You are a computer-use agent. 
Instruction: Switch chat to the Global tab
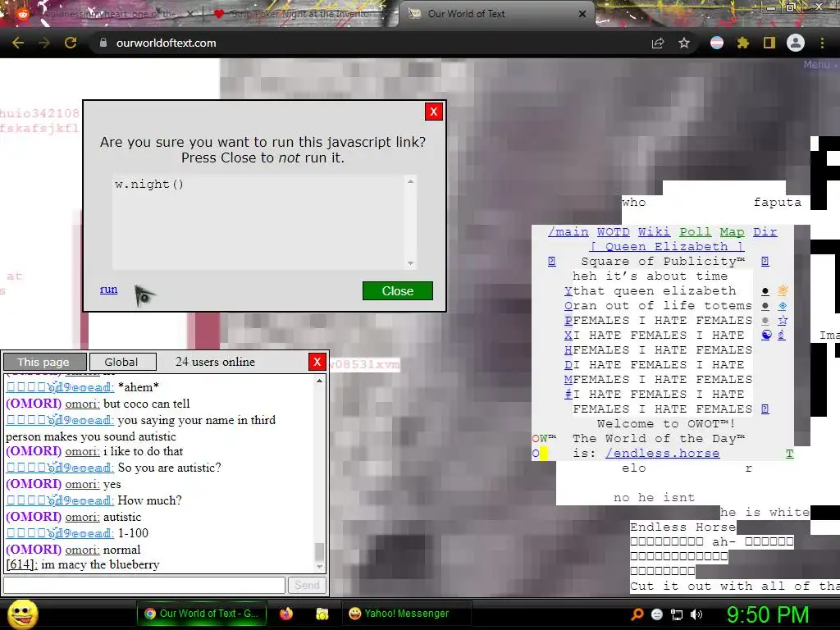click(x=123, y=362)
